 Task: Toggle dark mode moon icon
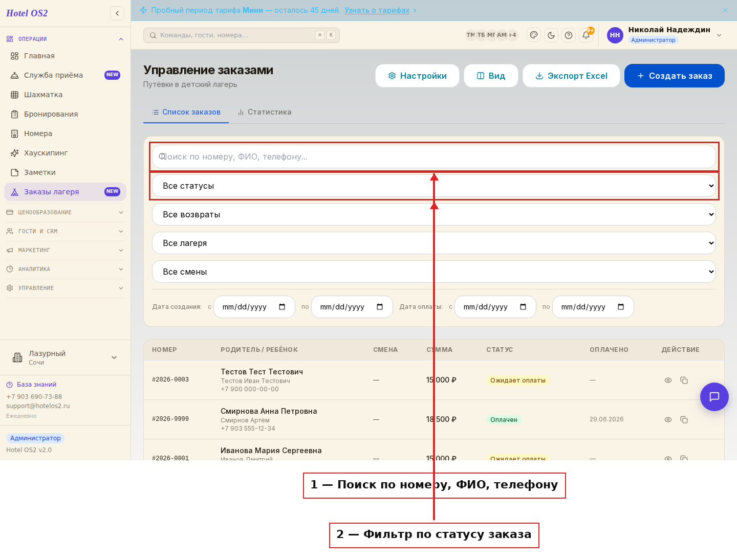(x=551, y=35)
